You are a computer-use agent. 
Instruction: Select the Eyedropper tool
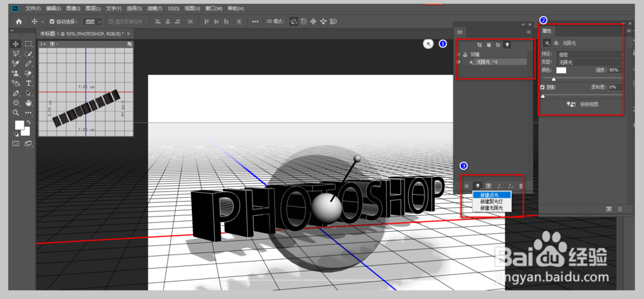tap(16, 64)
